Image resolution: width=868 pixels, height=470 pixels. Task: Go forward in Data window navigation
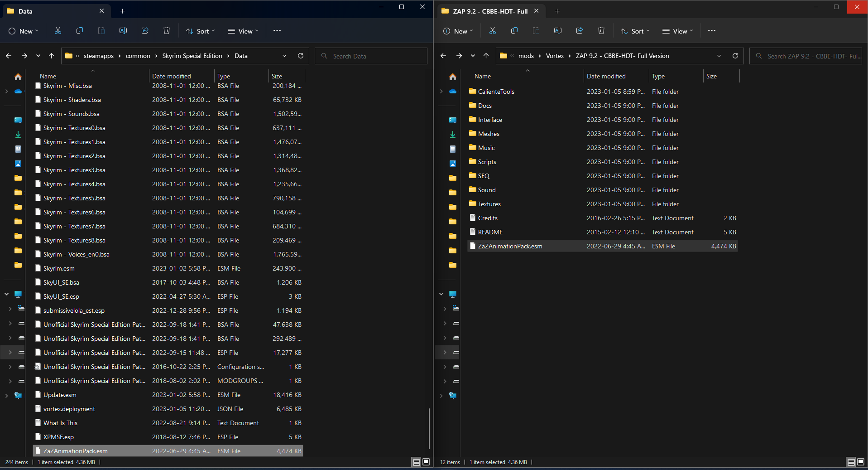(x=24, y=56)
